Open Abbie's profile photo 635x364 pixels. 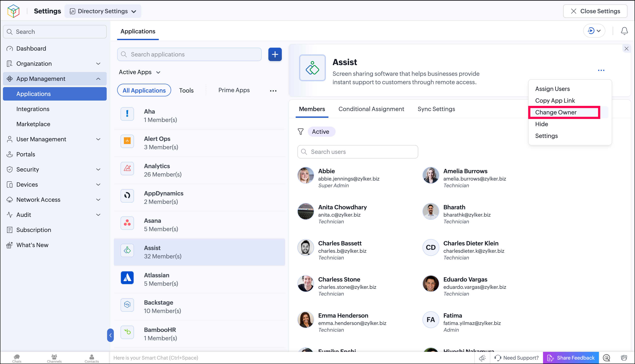[x=306, y=175]
